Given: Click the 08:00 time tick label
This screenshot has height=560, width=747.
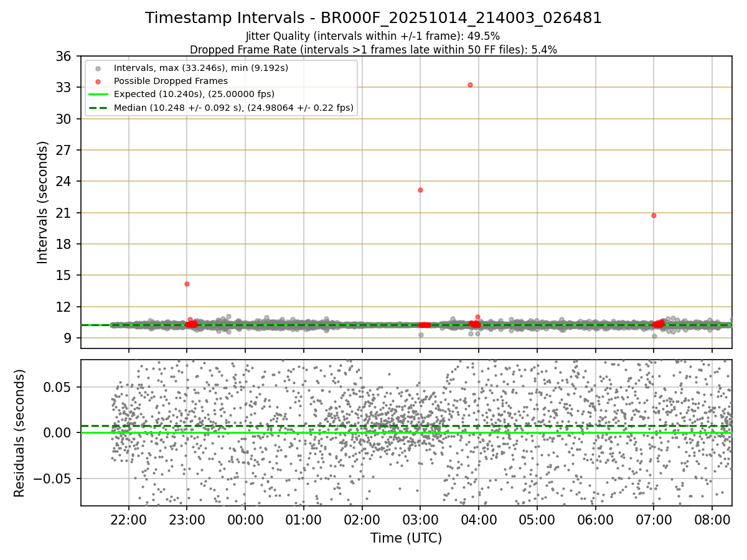Looking at the screenshot, I should (x=712, y=520).
